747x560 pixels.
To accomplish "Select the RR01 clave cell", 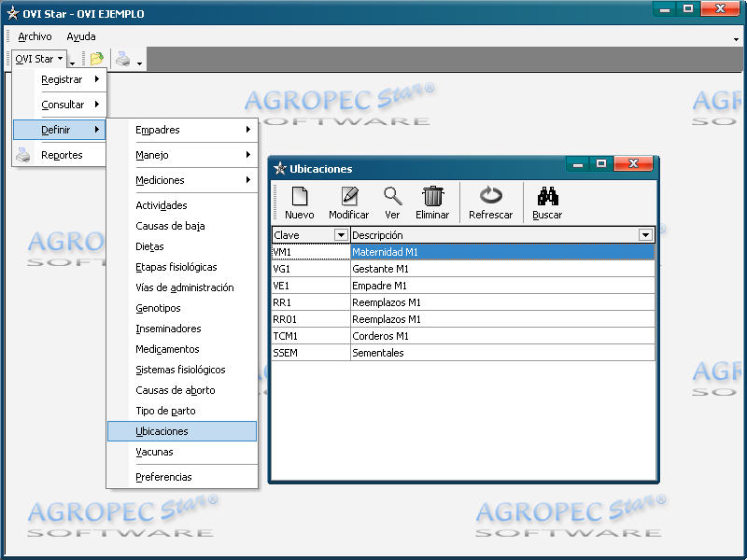I will (x=311, y=319).
